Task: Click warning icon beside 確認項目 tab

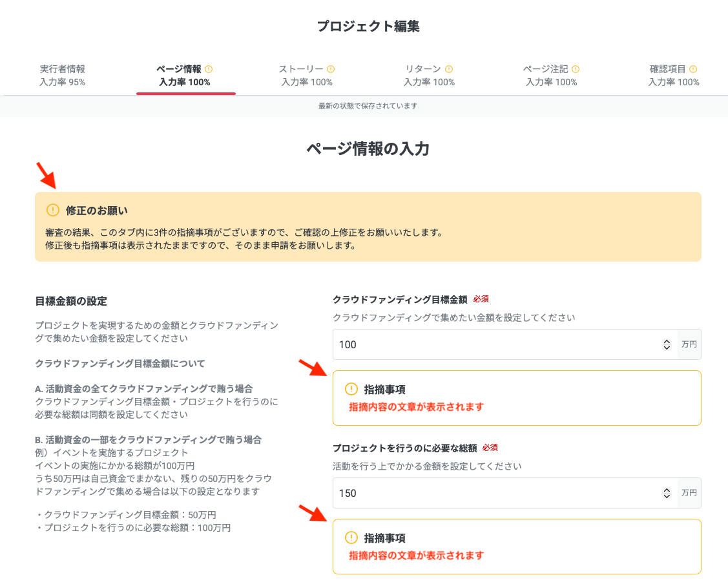Action: (693, 69)
